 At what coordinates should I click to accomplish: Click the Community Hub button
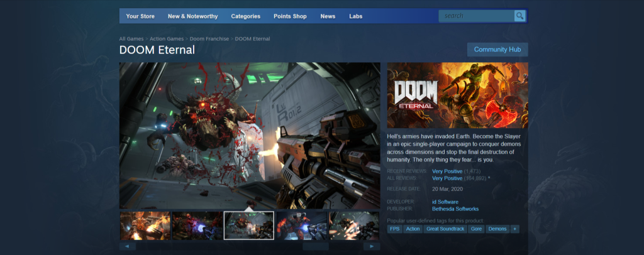point(497,50)
